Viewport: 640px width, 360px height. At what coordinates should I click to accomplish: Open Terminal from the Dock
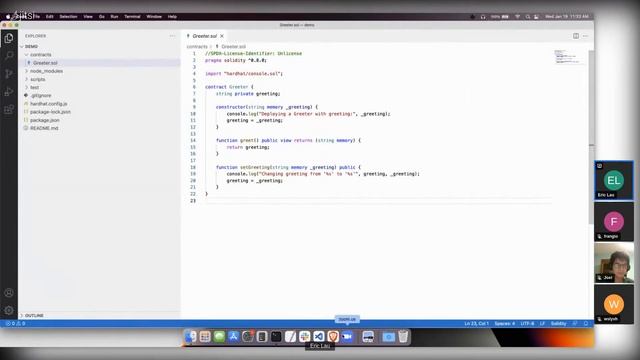276,336
